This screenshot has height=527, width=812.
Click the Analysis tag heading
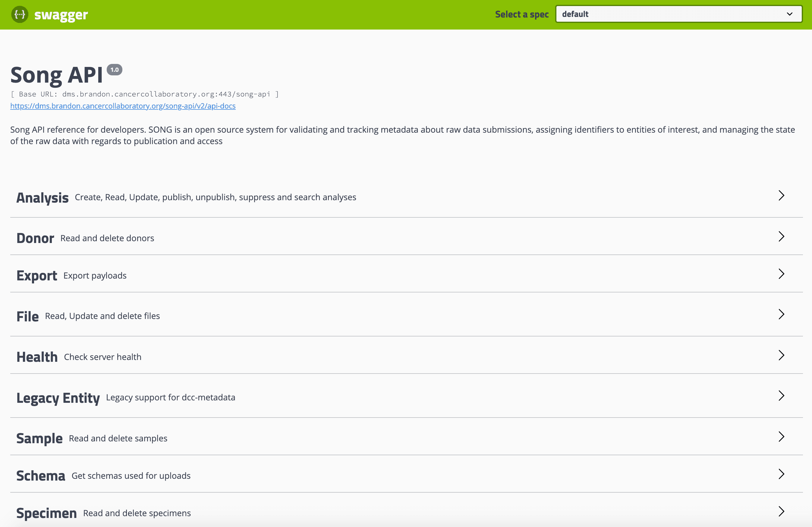tap(42, 198)
